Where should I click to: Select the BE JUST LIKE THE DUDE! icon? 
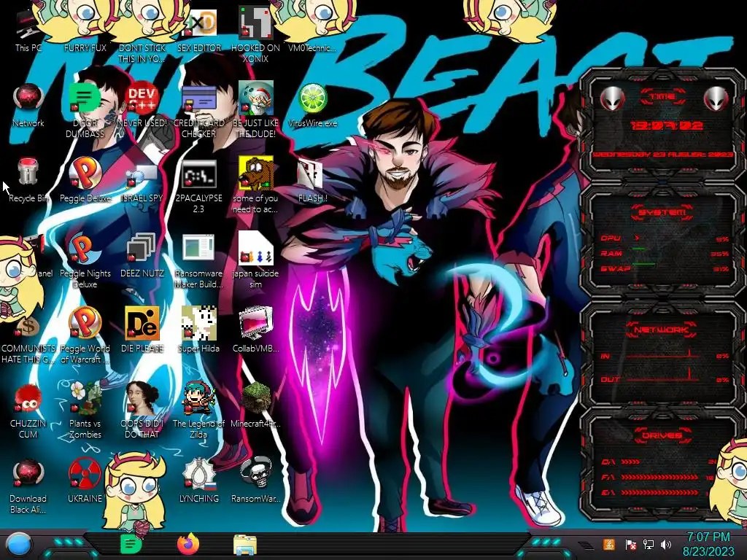coord(255,111)
